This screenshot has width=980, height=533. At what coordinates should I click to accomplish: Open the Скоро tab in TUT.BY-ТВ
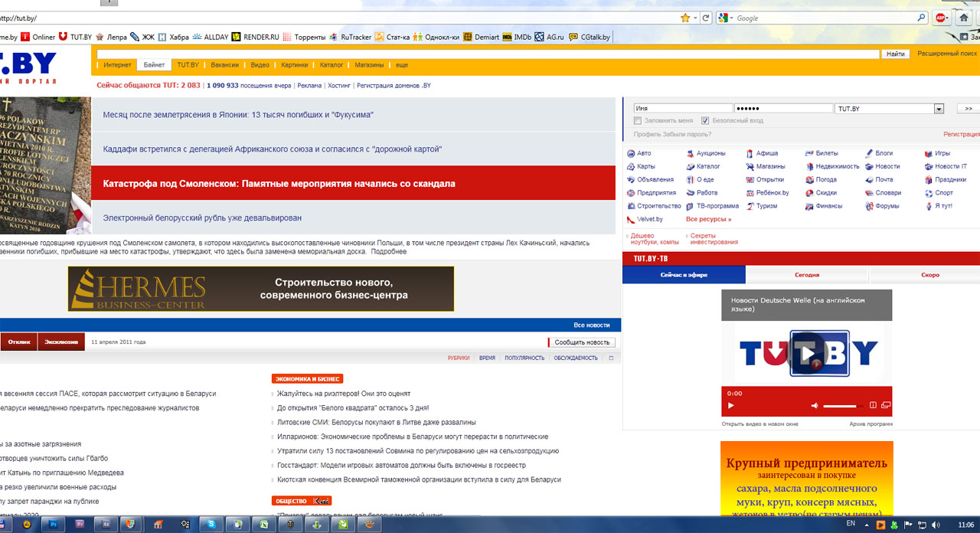930,275
